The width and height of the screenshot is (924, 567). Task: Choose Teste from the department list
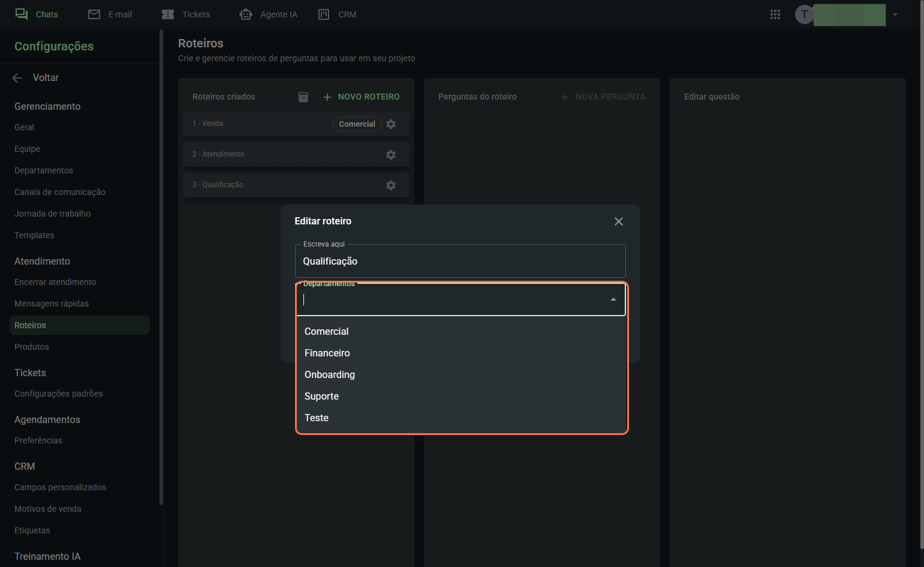click(x=462, y=418)
